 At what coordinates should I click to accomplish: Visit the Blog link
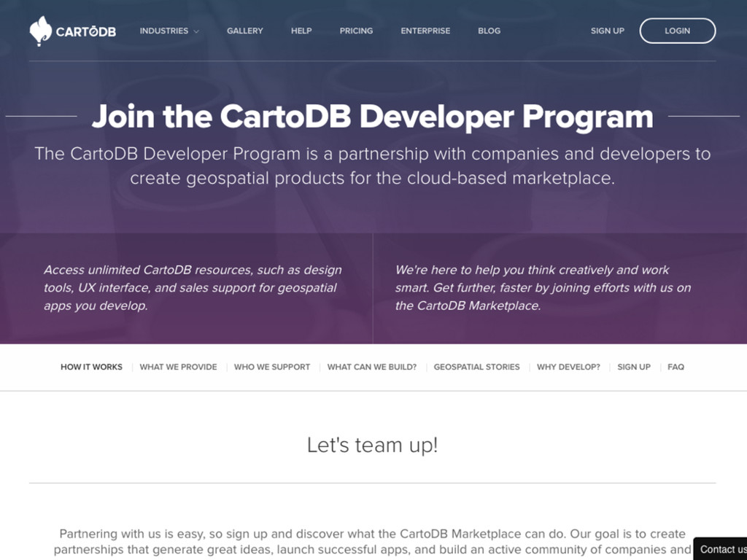489,31
